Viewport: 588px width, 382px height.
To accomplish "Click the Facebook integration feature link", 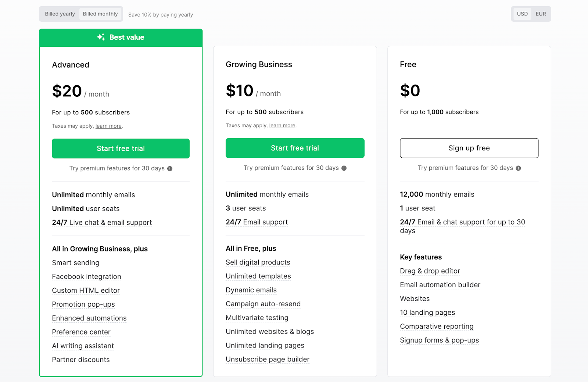I will pyautogui.click(x=86, y=276).
